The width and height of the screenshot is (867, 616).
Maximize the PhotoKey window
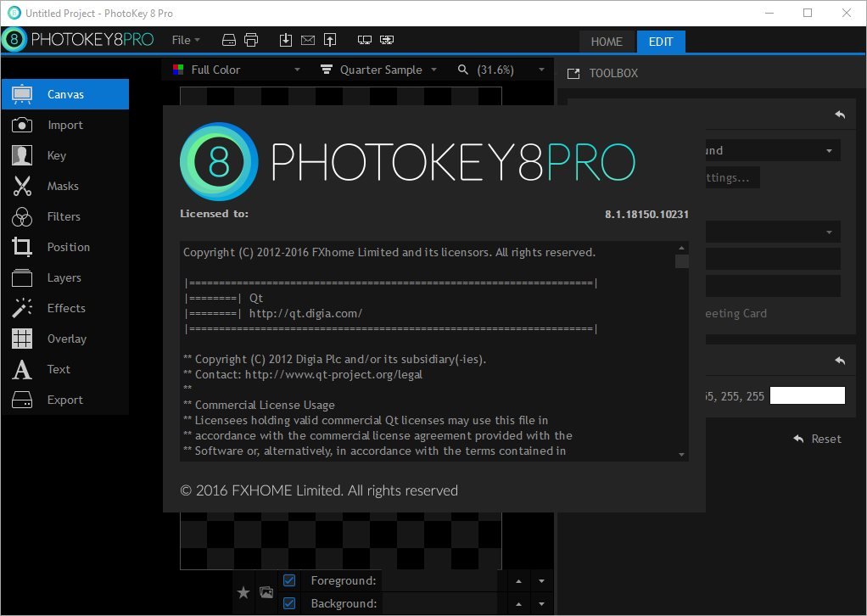coord(808,13)
